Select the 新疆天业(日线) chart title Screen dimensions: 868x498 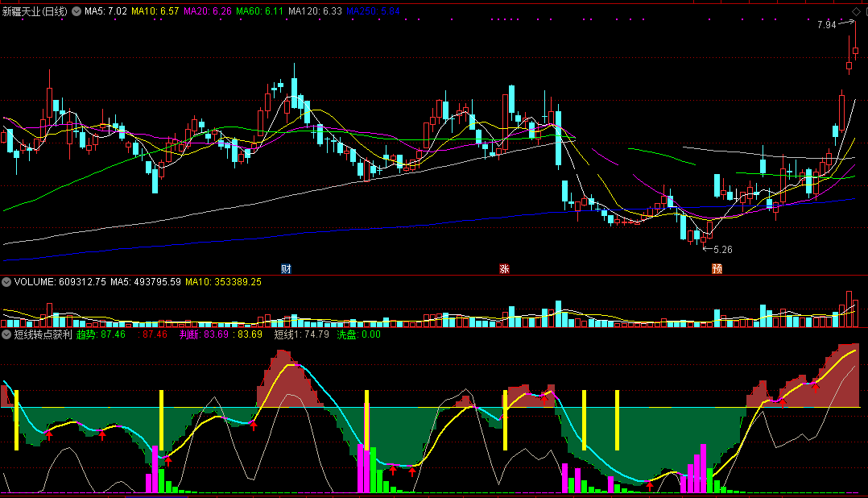[35, 11]
